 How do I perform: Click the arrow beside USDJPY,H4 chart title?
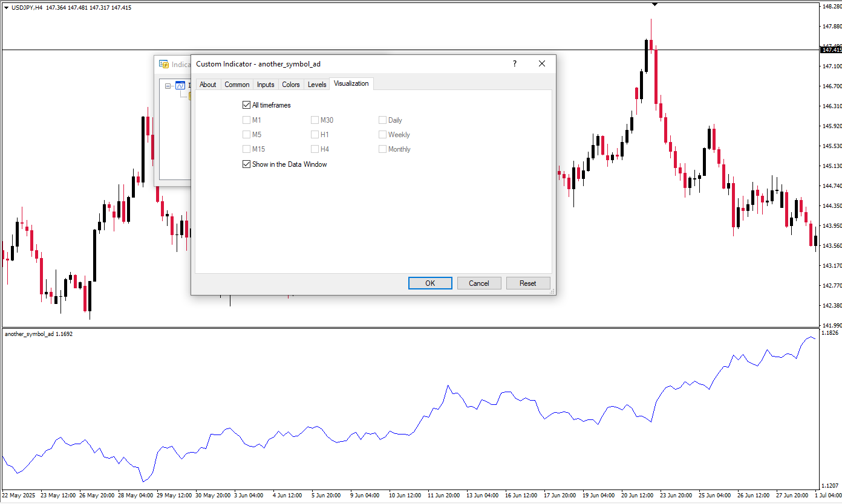pos(6,7)
